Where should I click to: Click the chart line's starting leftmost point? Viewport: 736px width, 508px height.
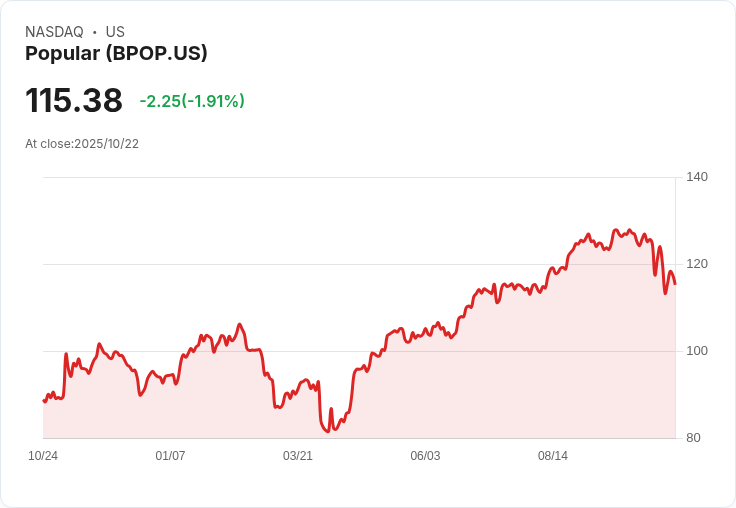[x=43, y=401]
